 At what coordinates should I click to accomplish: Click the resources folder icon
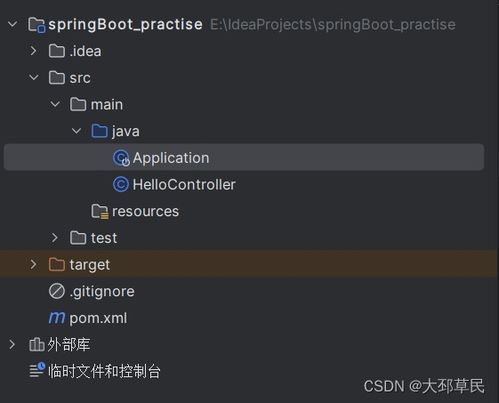pyautogui.click(x=100, y=211)
